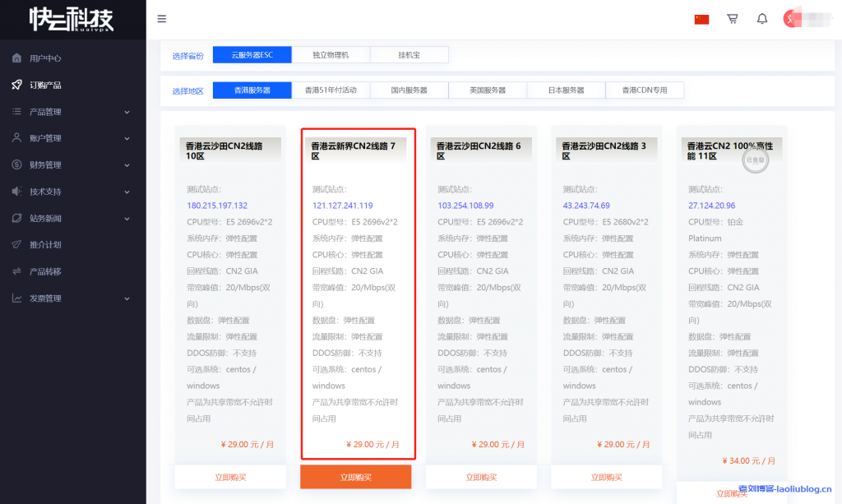The width and height of the screenshot is (842, 504).
Task: Click the Chinese flag language icon
Action: 701,18
